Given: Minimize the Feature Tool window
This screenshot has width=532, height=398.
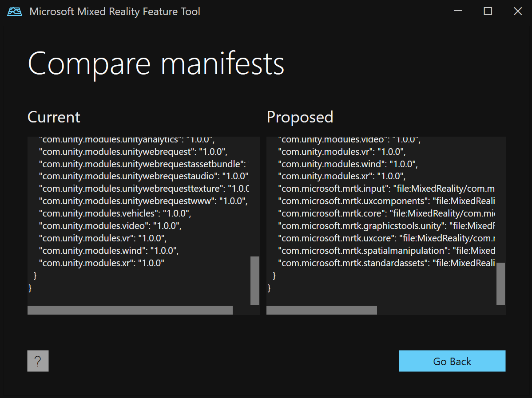Looking at the screenshot, I should tap(458, 12).
